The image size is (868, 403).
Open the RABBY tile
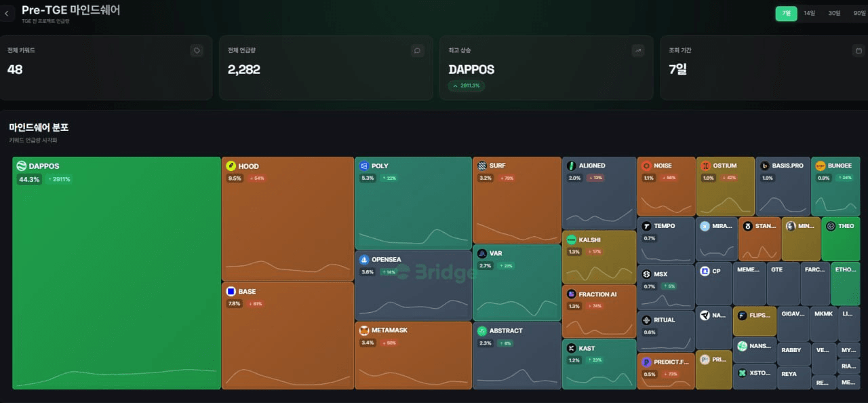(794, 354)
